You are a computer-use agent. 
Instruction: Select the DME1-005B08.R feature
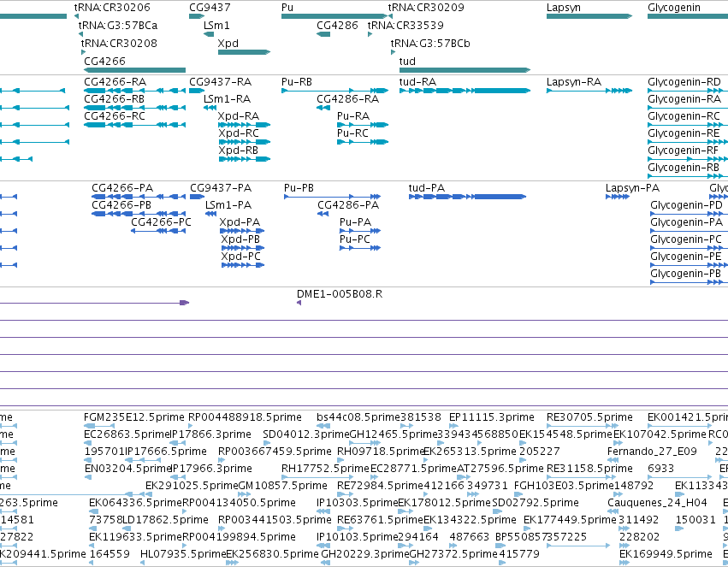click(299, 303)
